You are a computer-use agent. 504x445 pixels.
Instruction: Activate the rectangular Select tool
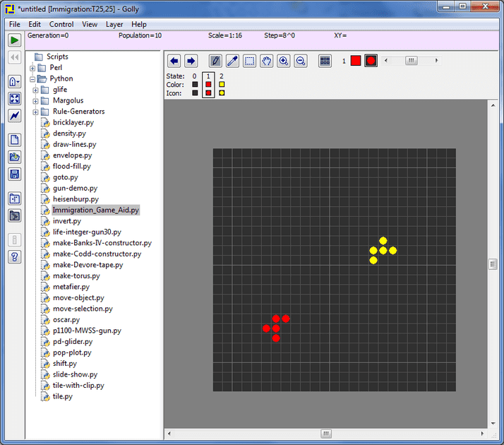coord(249,61)
